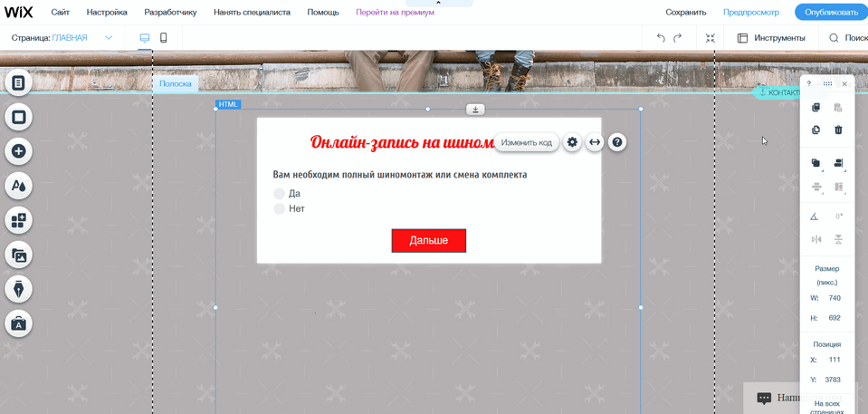868x414 pixels.
Task: Expand the page selector dropdown "ГЛАВНАЯ"
Action: point(109,38)
